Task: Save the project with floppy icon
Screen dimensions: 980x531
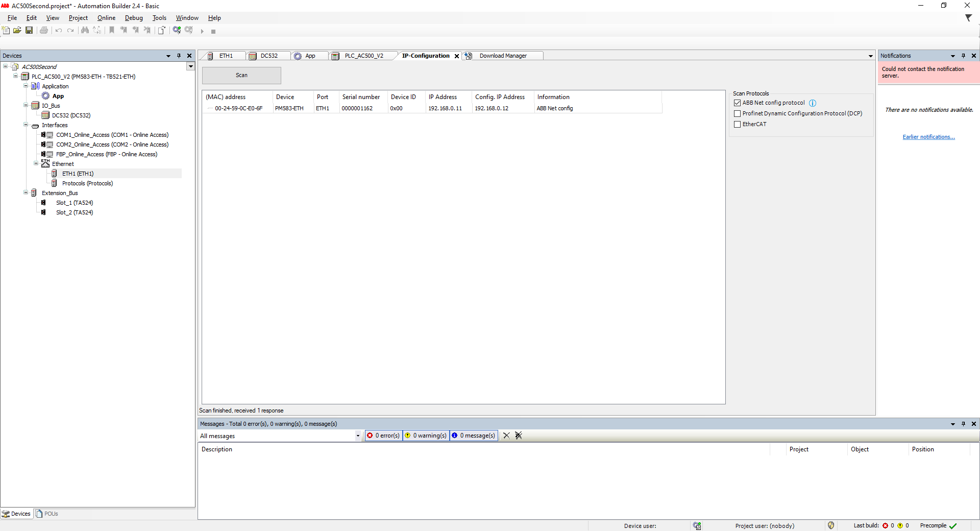Action: 29,31
